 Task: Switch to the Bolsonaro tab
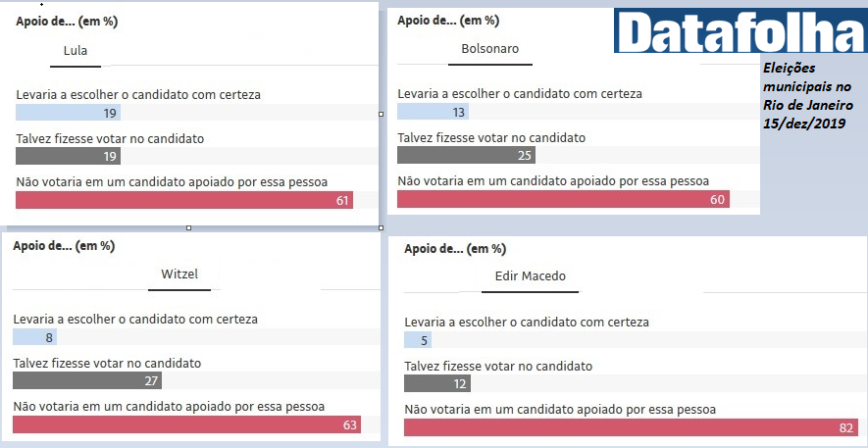coord(489,49)
